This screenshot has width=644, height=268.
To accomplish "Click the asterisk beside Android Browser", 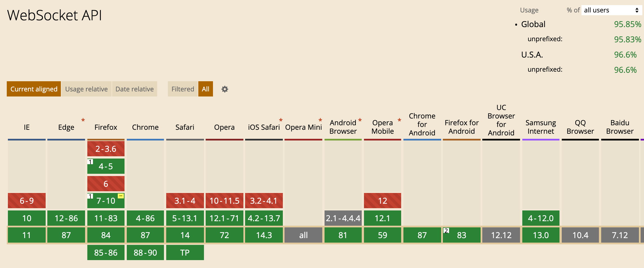I will pyautogui.click(x=360, y=120).
